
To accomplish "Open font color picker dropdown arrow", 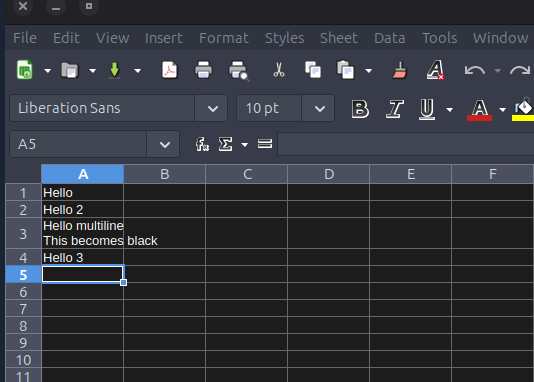I will [x=502, y=110].
